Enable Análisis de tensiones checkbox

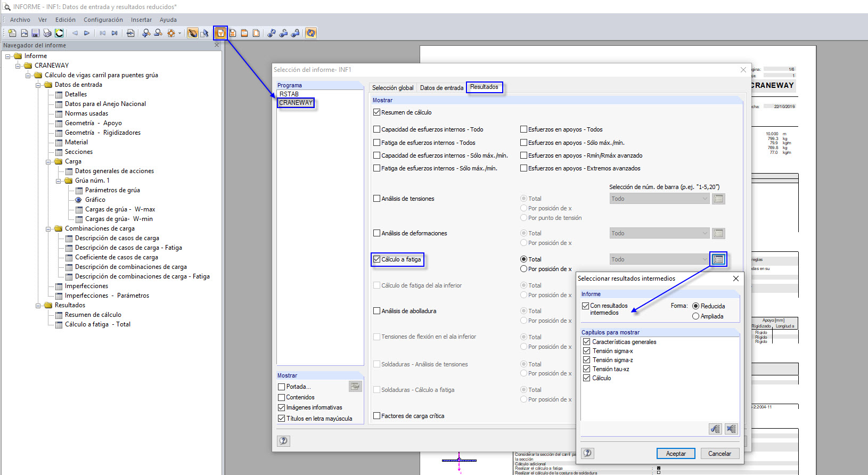377,199
